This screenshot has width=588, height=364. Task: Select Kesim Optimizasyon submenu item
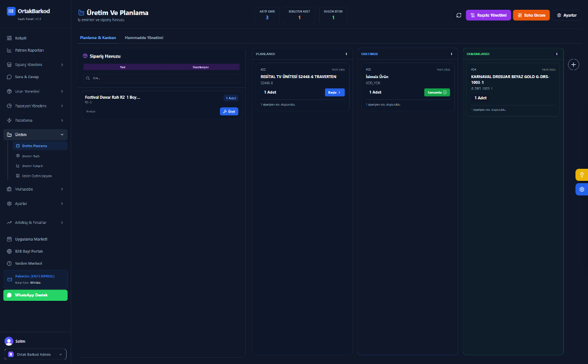point(37,176)
